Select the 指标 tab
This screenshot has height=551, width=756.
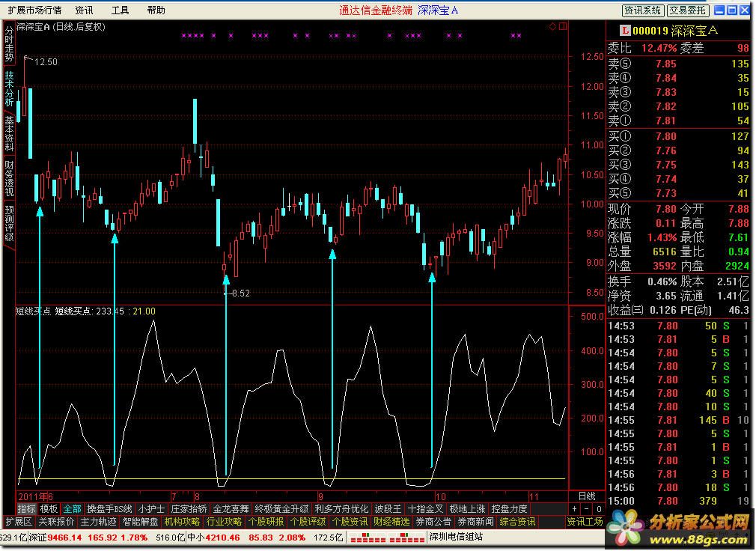(x=26, y=508)
